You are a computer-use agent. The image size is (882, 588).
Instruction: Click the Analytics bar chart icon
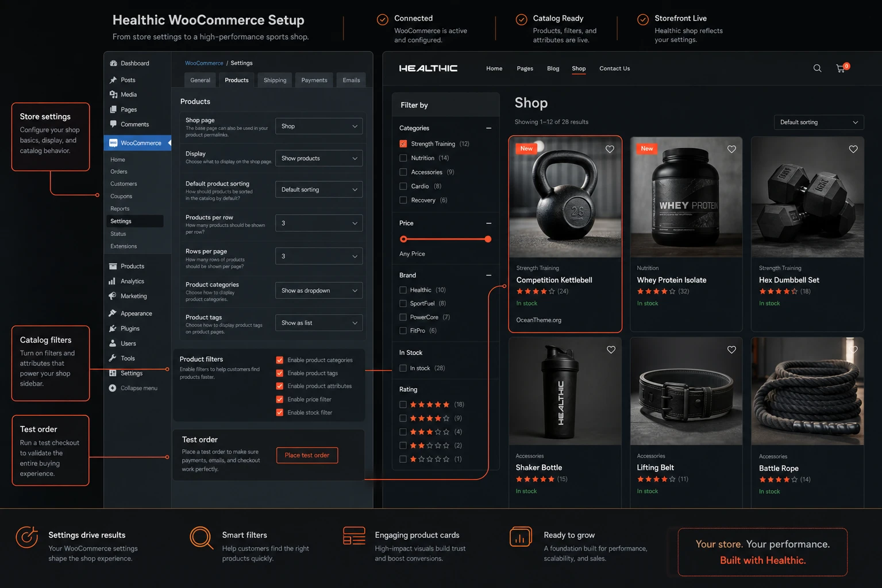tap(113, 281)
